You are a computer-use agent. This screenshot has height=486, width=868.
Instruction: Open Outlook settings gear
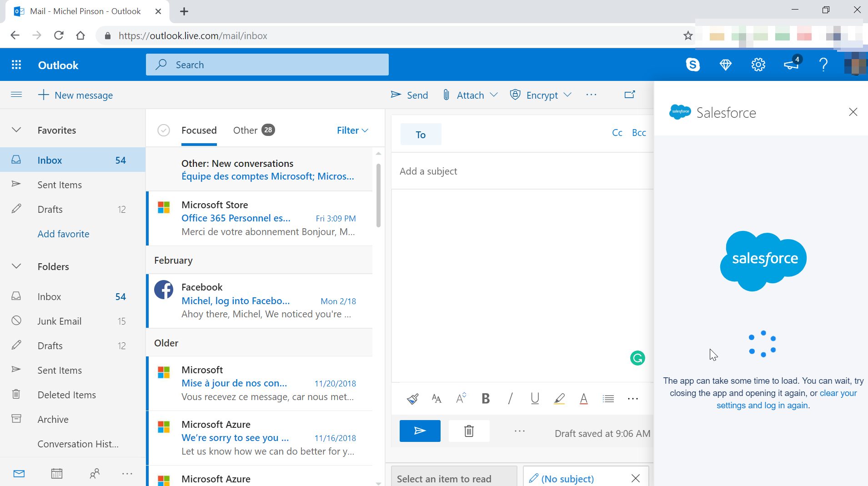click(758, 65)
